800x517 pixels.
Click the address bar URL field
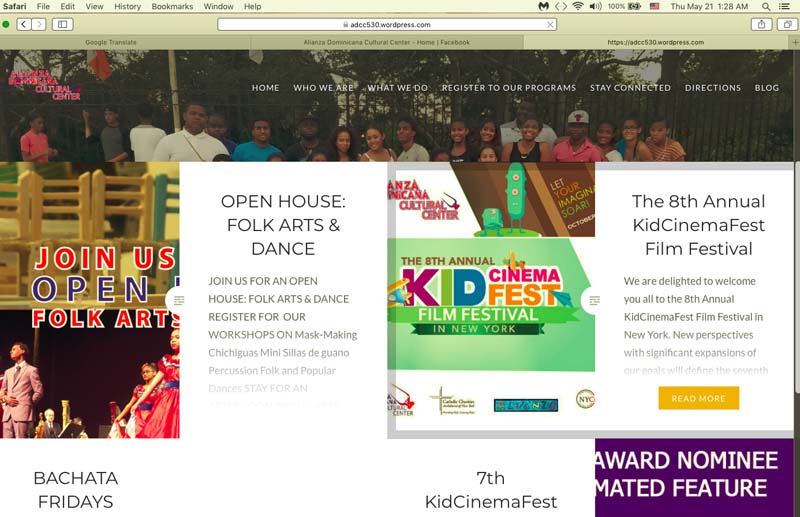click(x=387, y=24)
